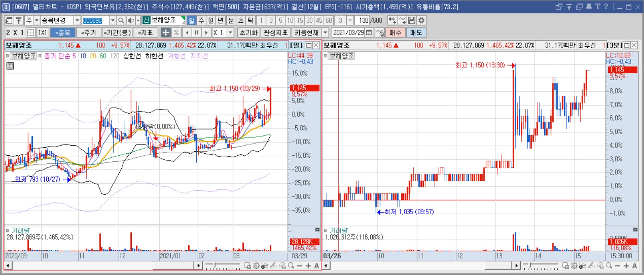The height and width of the screenshot is (275, 644).
Task: Zoom in left chart with plus icon
Action: (x=308, y=266)
